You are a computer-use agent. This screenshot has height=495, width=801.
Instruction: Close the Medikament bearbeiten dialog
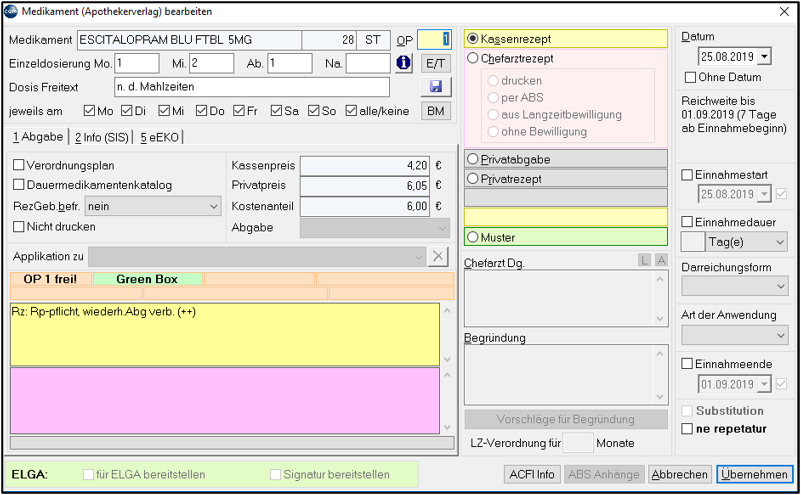[784, 12]
